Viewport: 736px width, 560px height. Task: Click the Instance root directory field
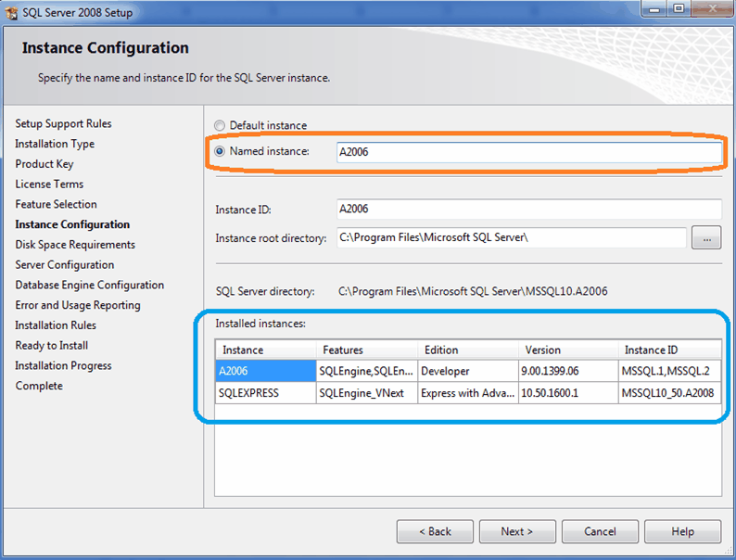pyautogui.click(x=512, y=237)
